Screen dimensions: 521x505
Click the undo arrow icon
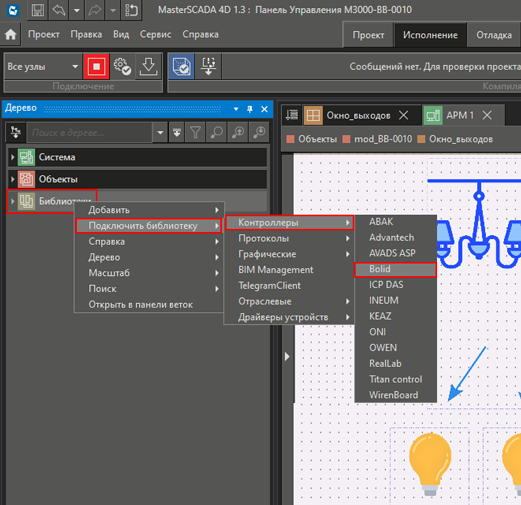click(x=59, y=10)
